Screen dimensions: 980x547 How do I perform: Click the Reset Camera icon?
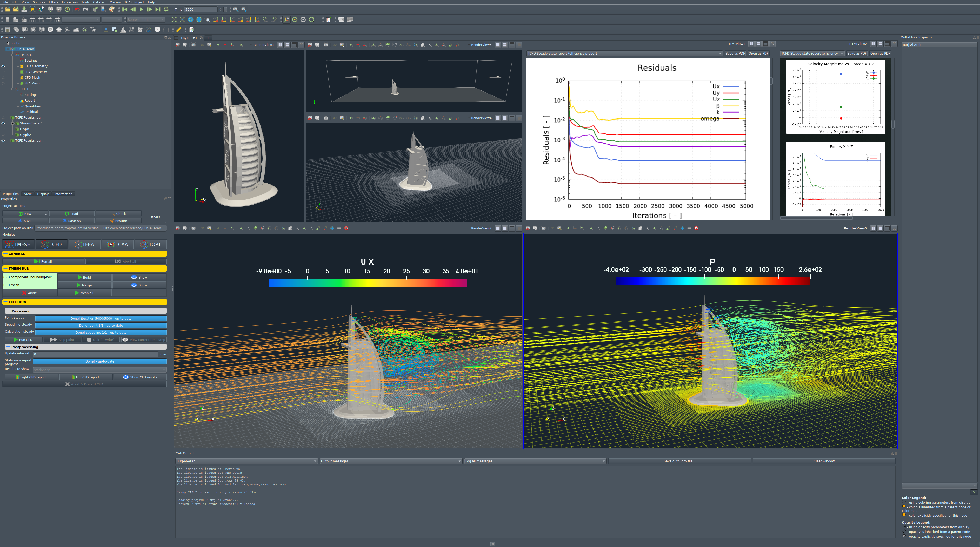tap(174, 20)
